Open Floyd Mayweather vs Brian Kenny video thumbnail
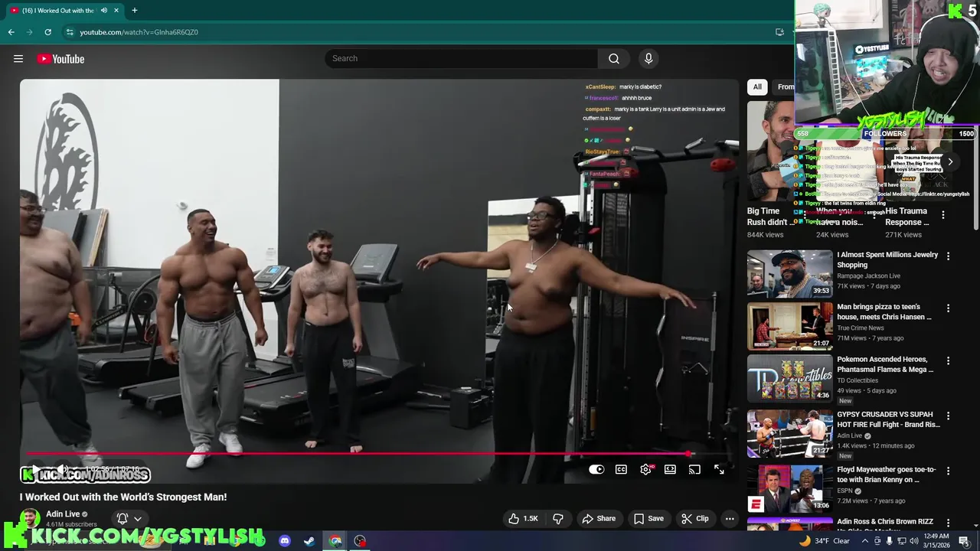980x551 pixels. 789,487
